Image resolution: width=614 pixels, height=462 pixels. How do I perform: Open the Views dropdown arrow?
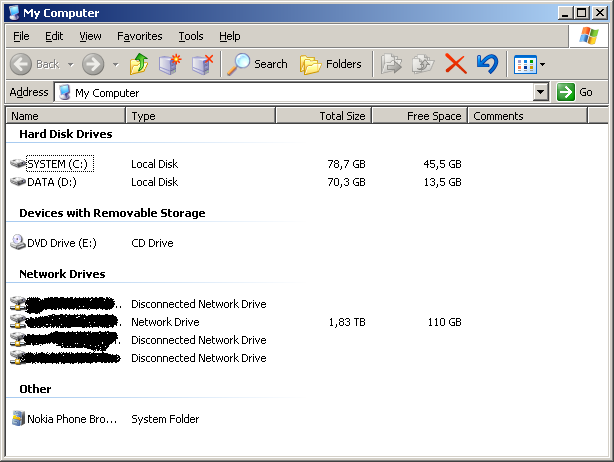(x=542, y=65)
